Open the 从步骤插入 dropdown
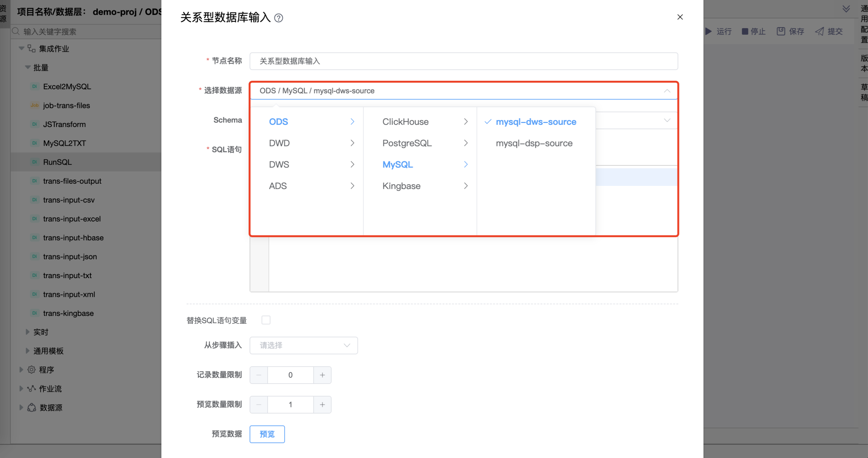 pos(303,345)
